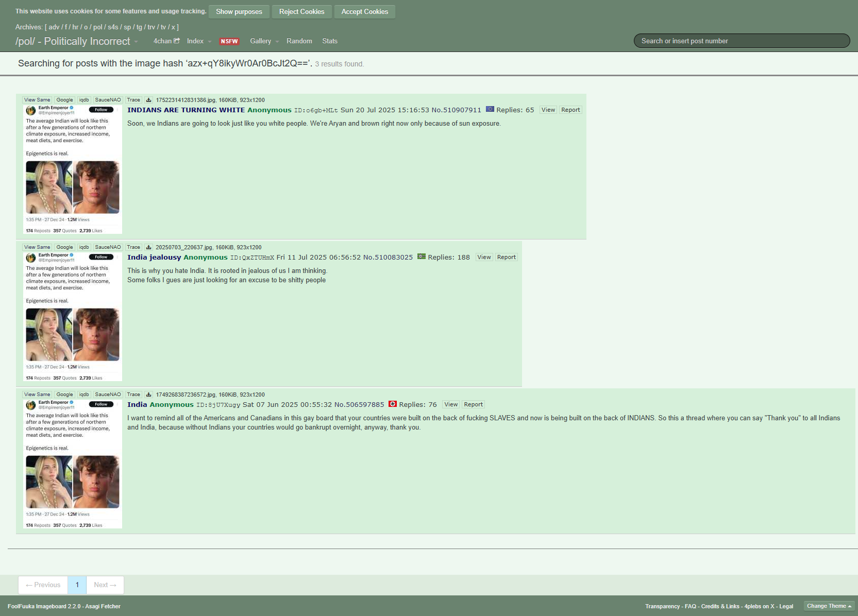Trace first post image
Image resolution: width=858 pixels, height=616 pixels.
(x=133, y=100)
